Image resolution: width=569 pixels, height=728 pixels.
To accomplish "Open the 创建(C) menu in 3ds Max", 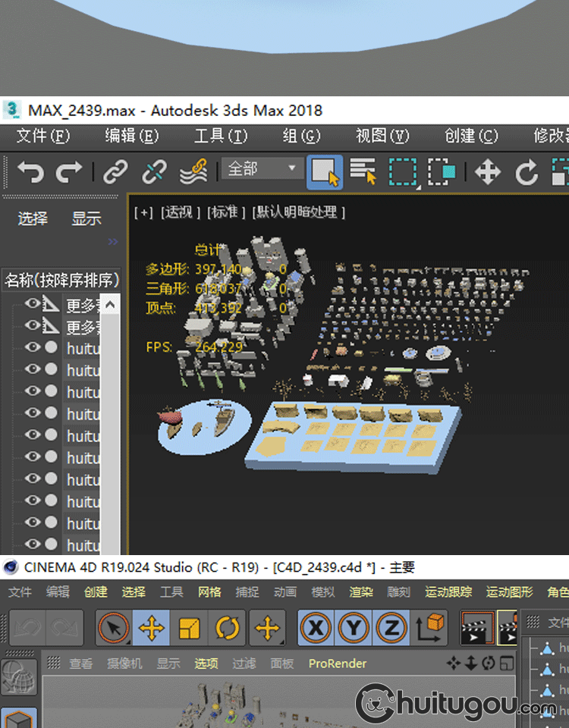I will [x=471, y=136].
